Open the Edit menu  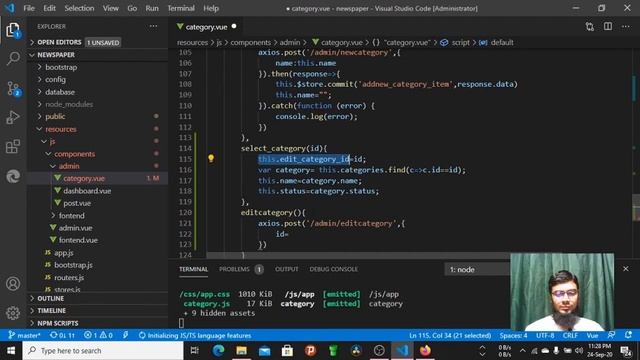pyautogui.click(x=49, y=8)
